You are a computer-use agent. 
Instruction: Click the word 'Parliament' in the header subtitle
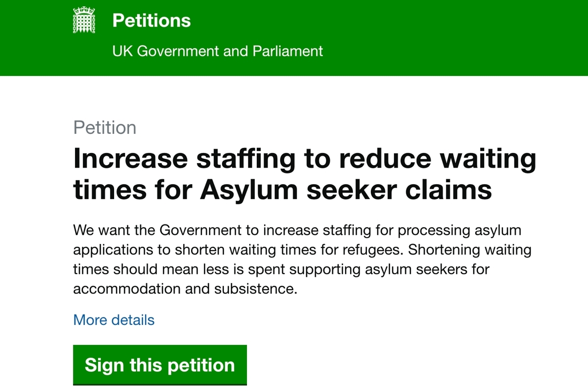point(288,51)
